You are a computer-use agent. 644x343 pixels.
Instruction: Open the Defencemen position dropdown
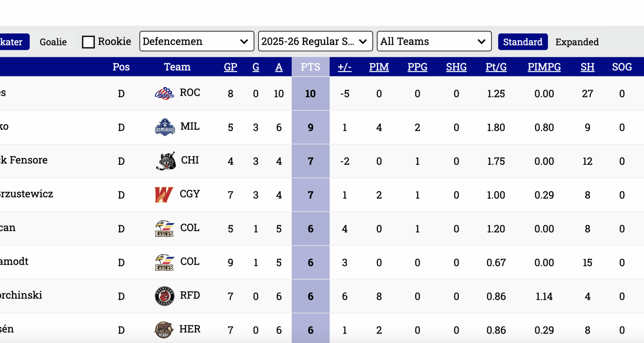196,41
